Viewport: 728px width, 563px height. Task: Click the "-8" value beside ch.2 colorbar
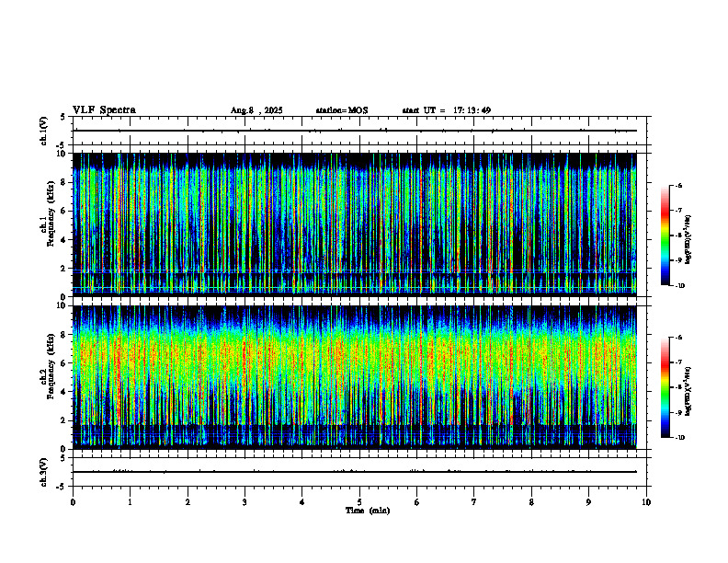tap(678, 387)
